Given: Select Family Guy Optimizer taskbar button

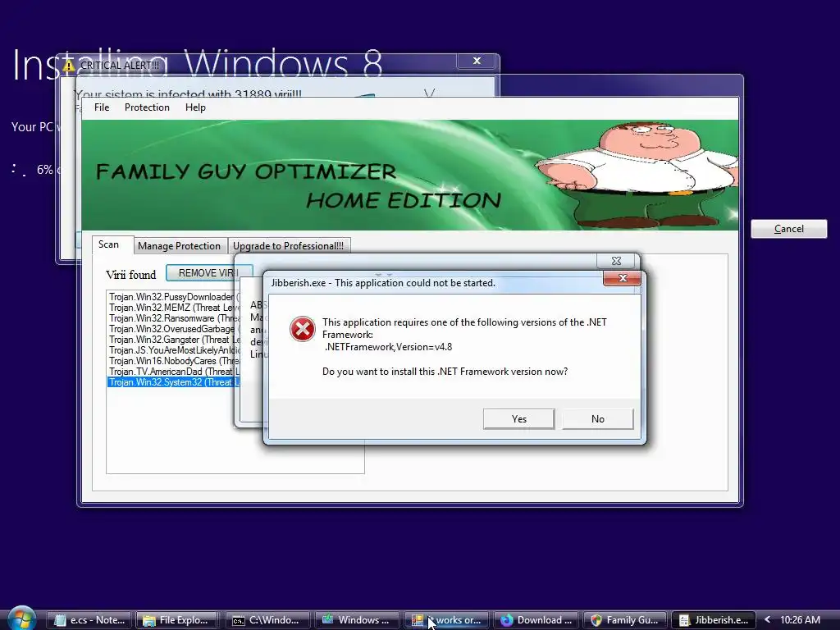Looking at the screenshot, I should pyautogui.click(x=624, y=620).
